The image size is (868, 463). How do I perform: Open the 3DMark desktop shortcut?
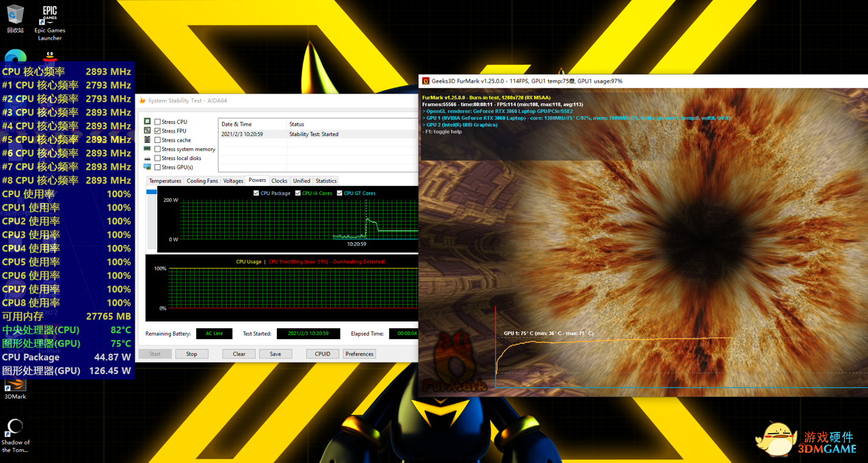click(15, 390)
